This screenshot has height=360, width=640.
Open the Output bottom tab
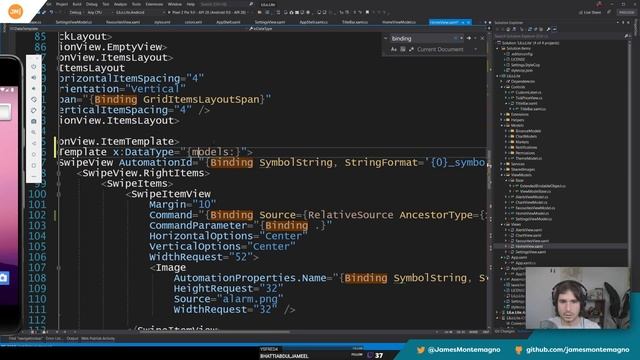click(72, 338)
